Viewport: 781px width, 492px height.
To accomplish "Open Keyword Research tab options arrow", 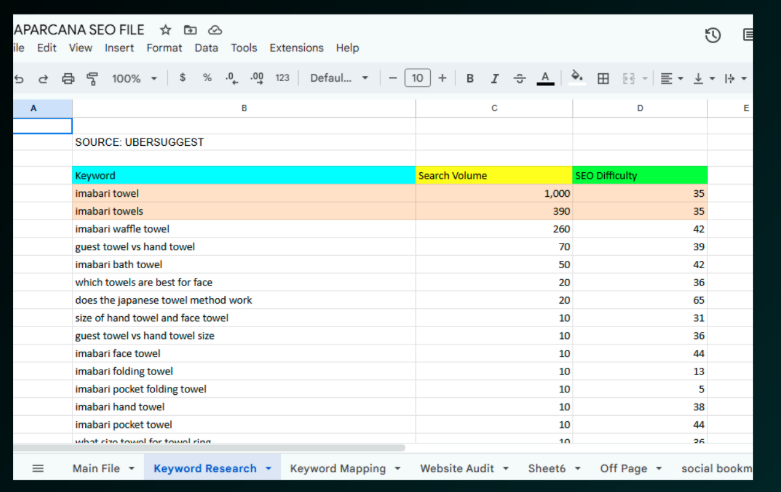I will click(x=268, y=469).
